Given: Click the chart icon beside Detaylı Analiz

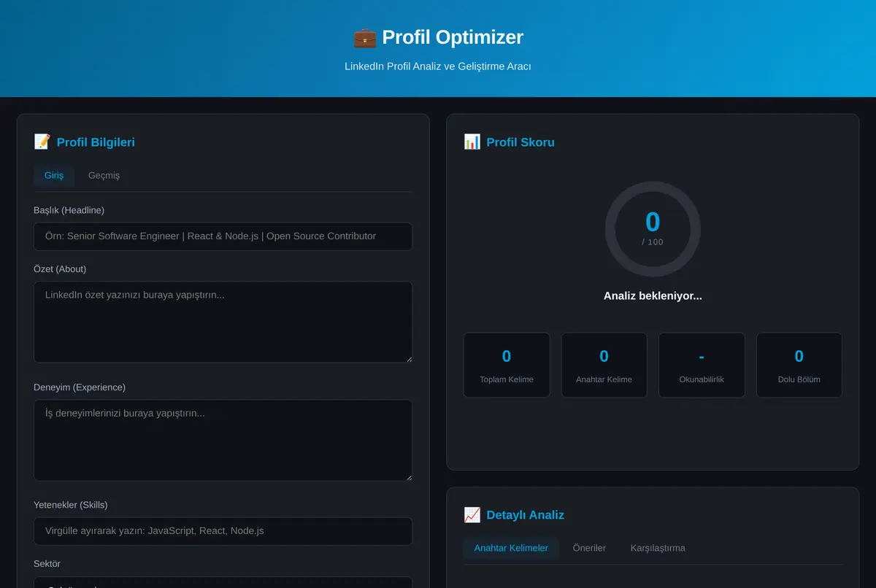Looking at the screenshot, I should (472, 514).
